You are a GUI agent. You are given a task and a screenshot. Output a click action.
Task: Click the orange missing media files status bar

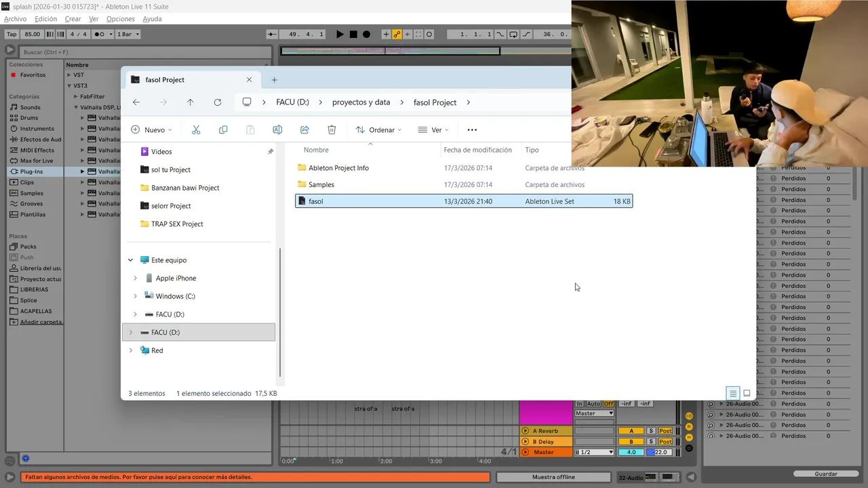click(255, 477)
